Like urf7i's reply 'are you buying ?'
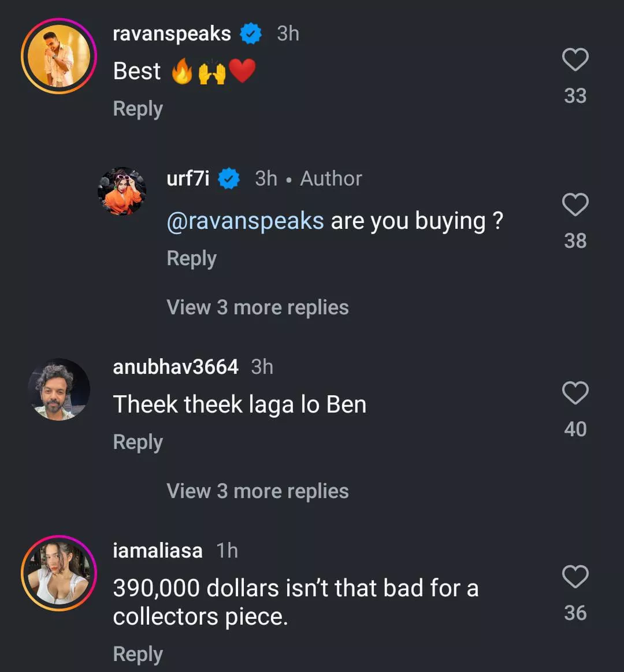624x672 pixels. 575,205
